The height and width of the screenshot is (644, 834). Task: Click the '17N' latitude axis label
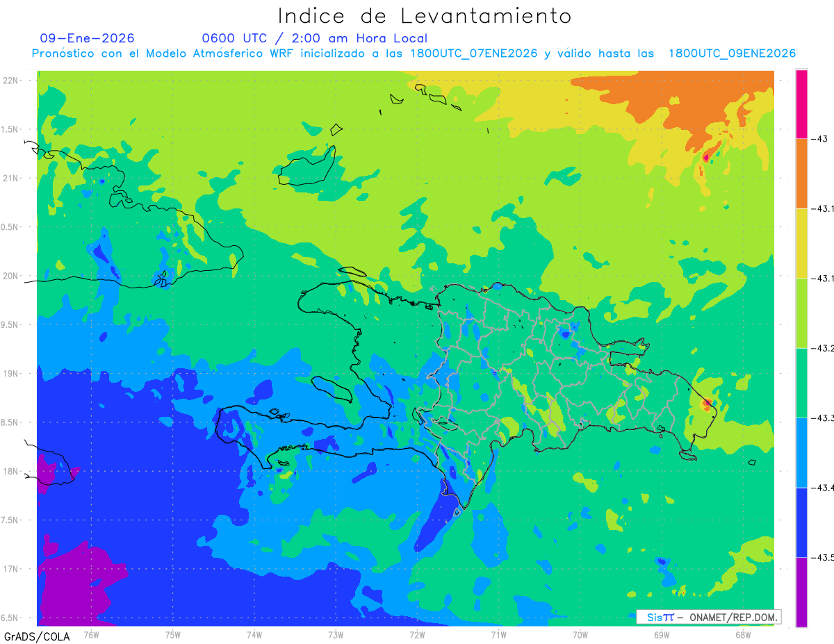[10, 569]
